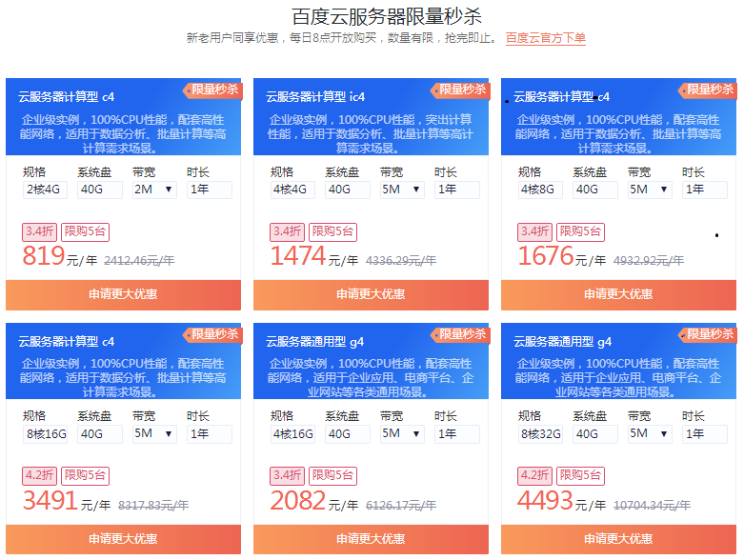Click the 2核4G spec field

(x=45, y=190)
